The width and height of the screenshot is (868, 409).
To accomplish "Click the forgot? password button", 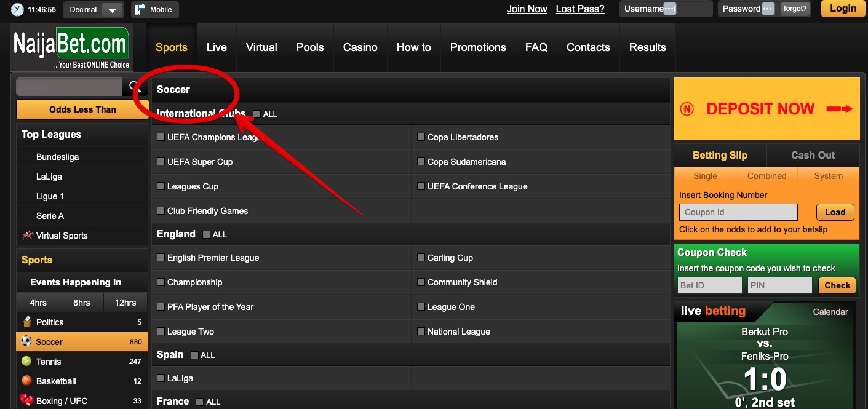I will tap(795, 9).
